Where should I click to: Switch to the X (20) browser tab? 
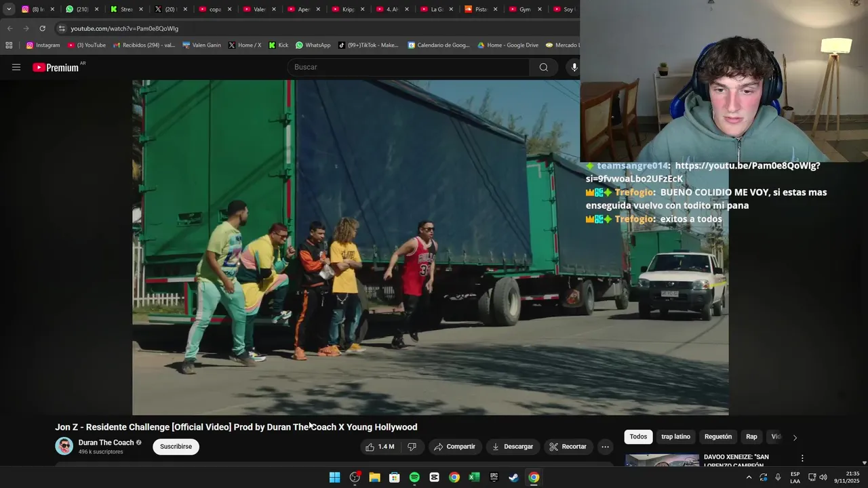click(x=165, y=9)
